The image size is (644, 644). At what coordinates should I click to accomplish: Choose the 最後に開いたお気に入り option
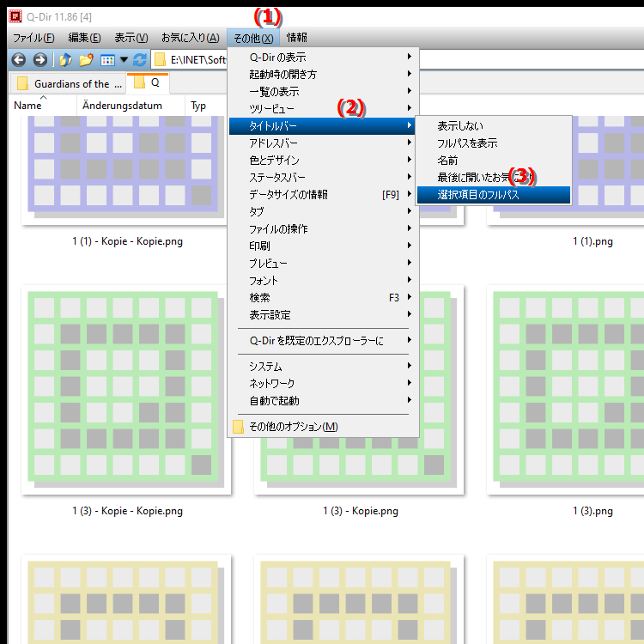(x=494, y=178)
